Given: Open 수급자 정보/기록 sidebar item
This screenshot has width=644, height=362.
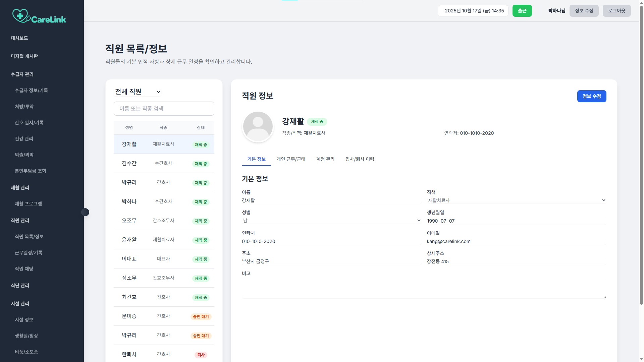Looking at the screenshot, I should point(31,90).
